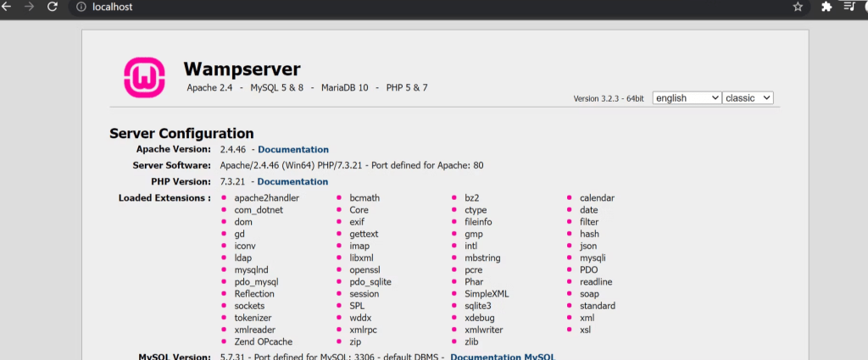Click the Version 3.2.3 - 64bit text

tap(609, 99)
